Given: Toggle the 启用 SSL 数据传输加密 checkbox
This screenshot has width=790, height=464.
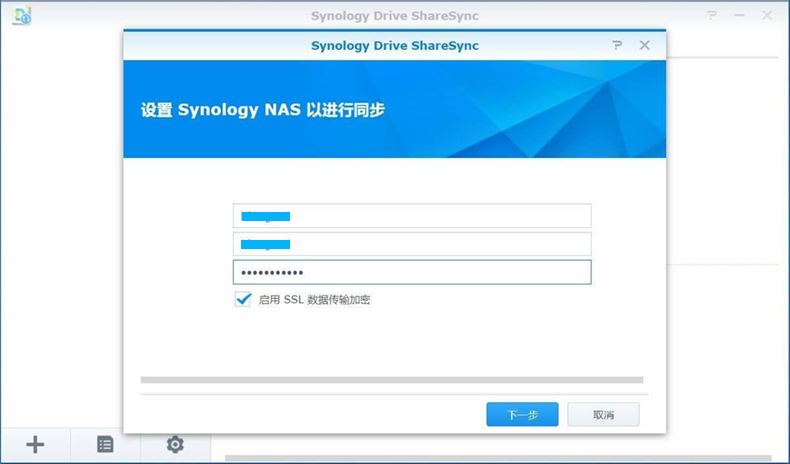Looking at the screenshot, I should (x=242, y=299).
